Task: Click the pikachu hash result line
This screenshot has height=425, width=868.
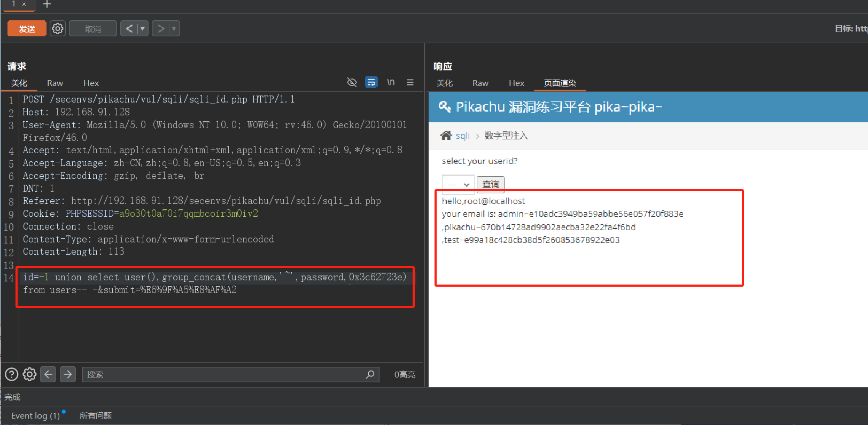Action: 539,227
